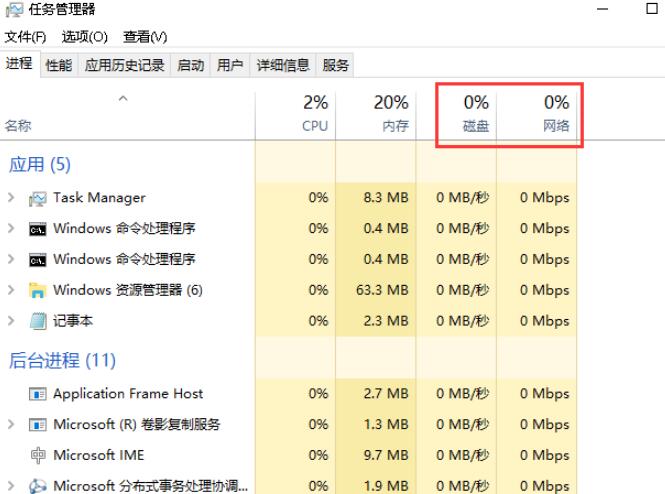Click the Microsoft IME icon
Image resolution: width=665 pixels, height=494 pixels.
click(x=38, y=455)
